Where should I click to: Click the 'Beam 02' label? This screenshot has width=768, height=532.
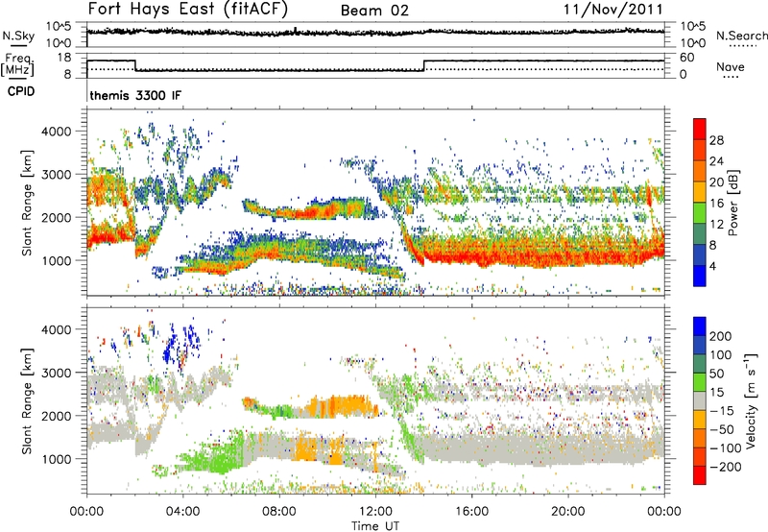coord(374,11)
